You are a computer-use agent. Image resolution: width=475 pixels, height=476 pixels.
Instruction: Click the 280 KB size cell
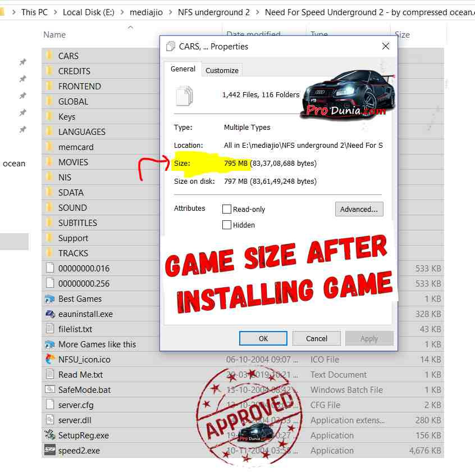tap(428, 420)
